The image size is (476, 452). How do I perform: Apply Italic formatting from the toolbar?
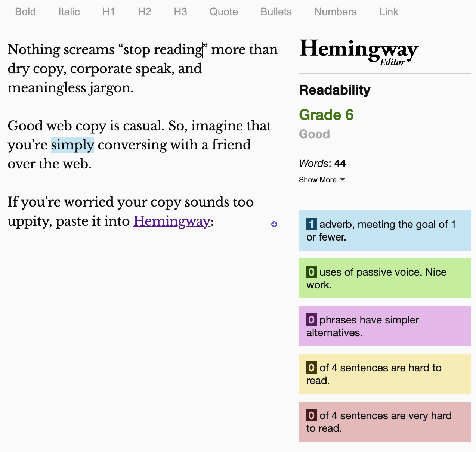69,12
